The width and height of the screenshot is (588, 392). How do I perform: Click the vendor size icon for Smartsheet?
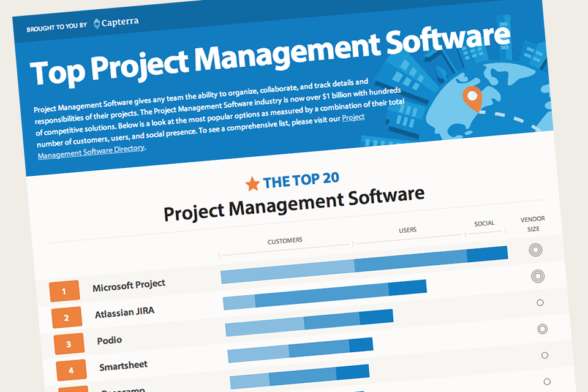(x=542, y=329)
